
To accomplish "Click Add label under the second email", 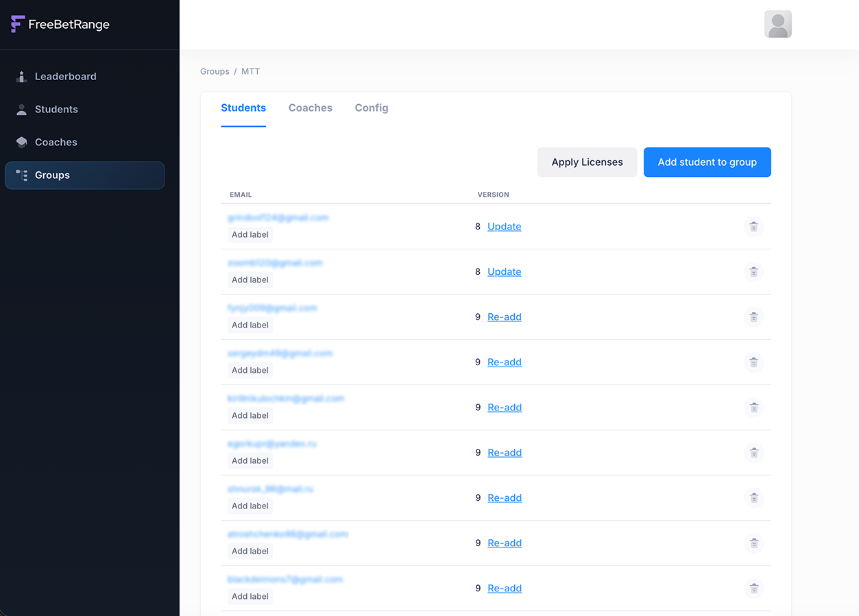I will (250, 280).
